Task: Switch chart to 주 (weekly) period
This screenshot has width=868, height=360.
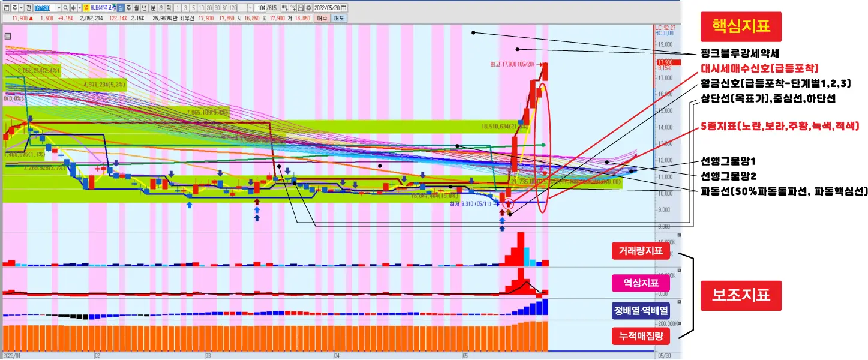Action: click(x=129, y=8)
